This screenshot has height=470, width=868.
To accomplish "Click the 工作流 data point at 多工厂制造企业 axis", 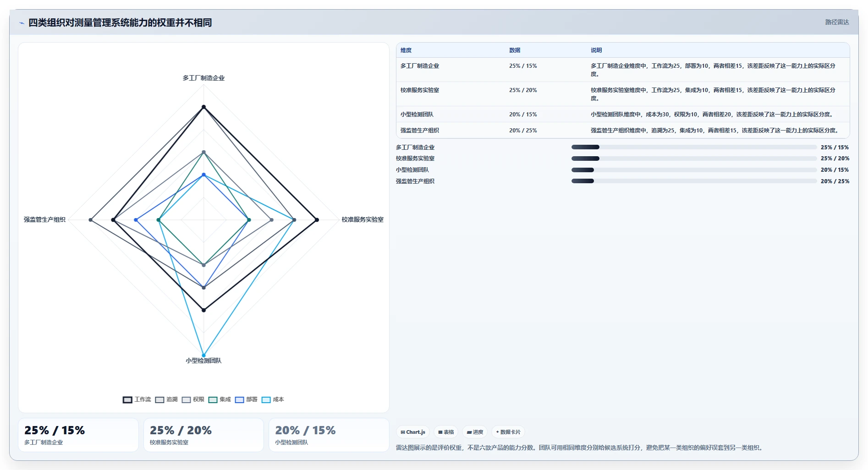I will [203, 107].
